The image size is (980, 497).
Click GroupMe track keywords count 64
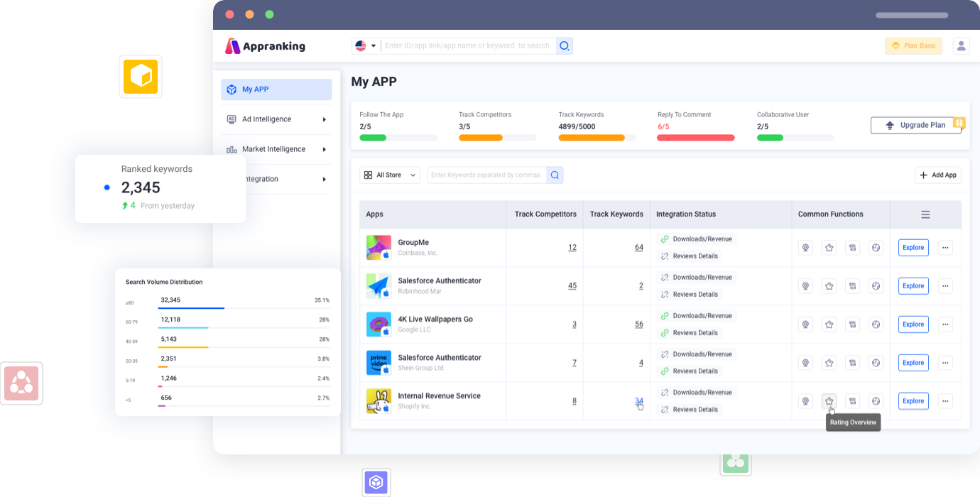click(639, 248)
